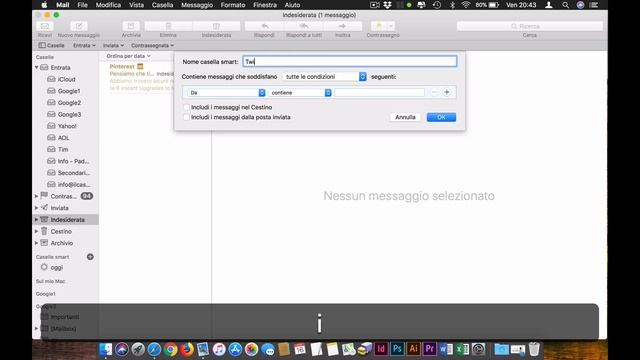Open Illustrator from the Dock

pos(413,349)
